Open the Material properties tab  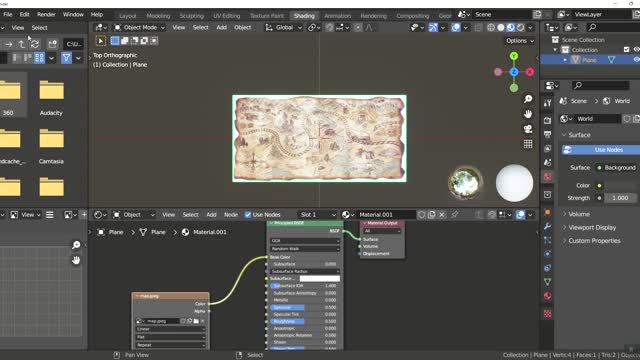(x=548, y=296)
